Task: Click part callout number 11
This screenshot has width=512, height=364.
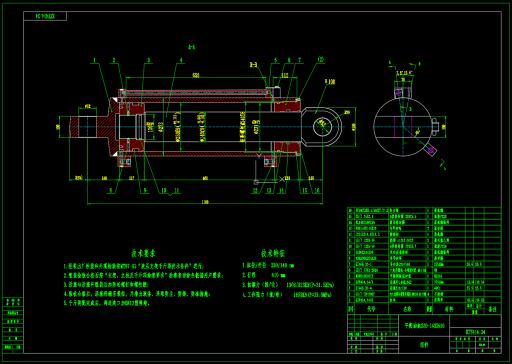Action: [177, 191]
